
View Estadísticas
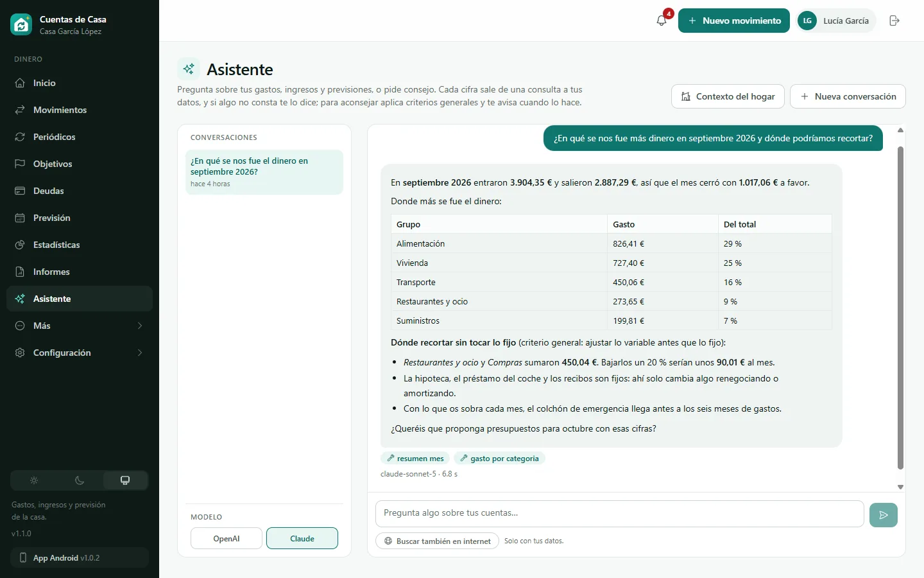pyautogui.click(x=80, y=245)
